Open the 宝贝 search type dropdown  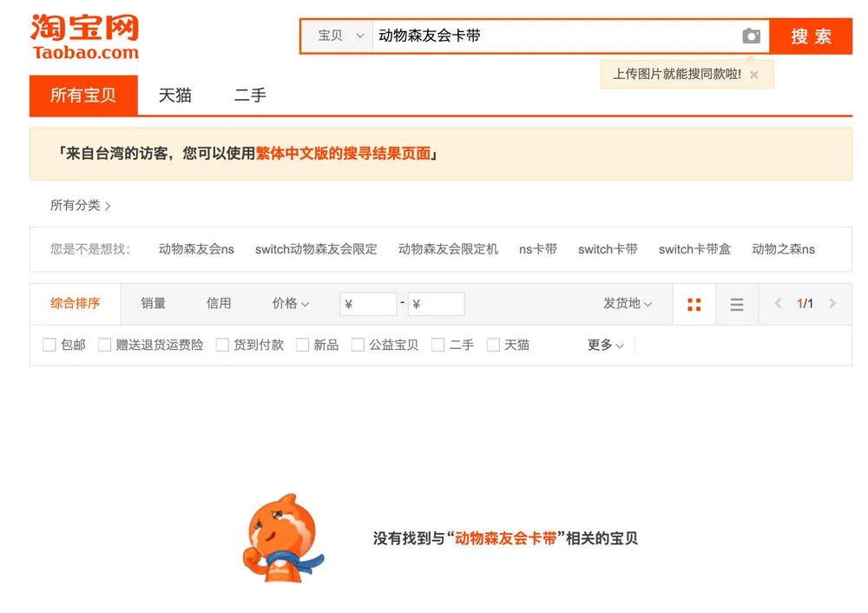[338, 36]
